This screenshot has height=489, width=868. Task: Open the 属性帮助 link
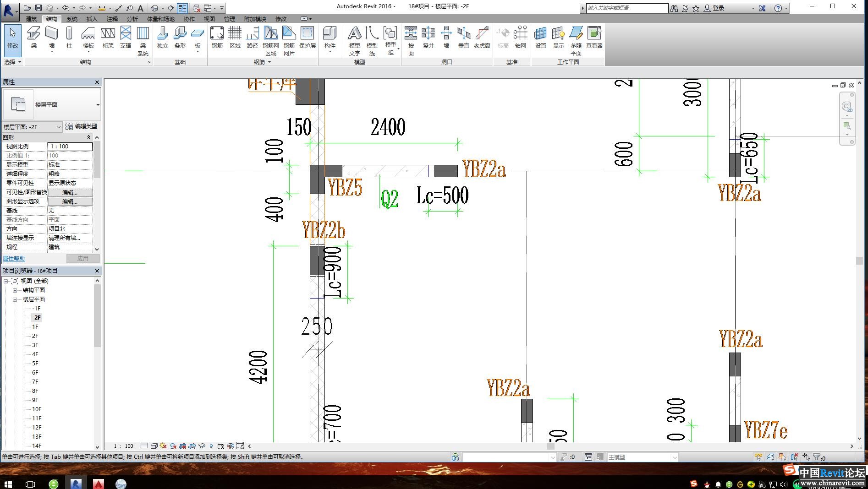pos(14,259)
